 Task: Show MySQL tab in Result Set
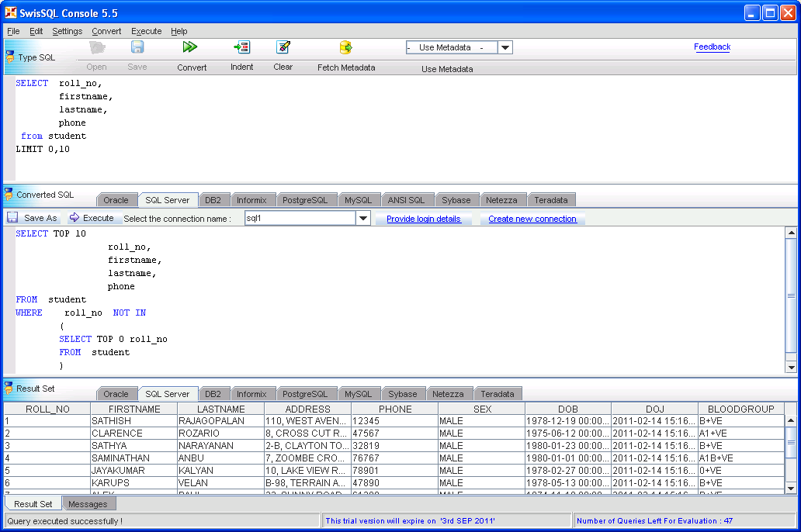tap(358, 394)
